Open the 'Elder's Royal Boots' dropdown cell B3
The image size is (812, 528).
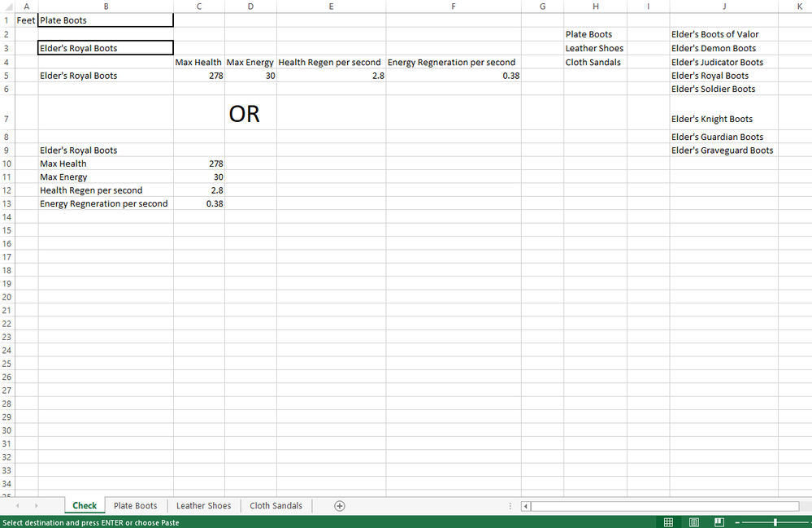click(x=106, y=48)
